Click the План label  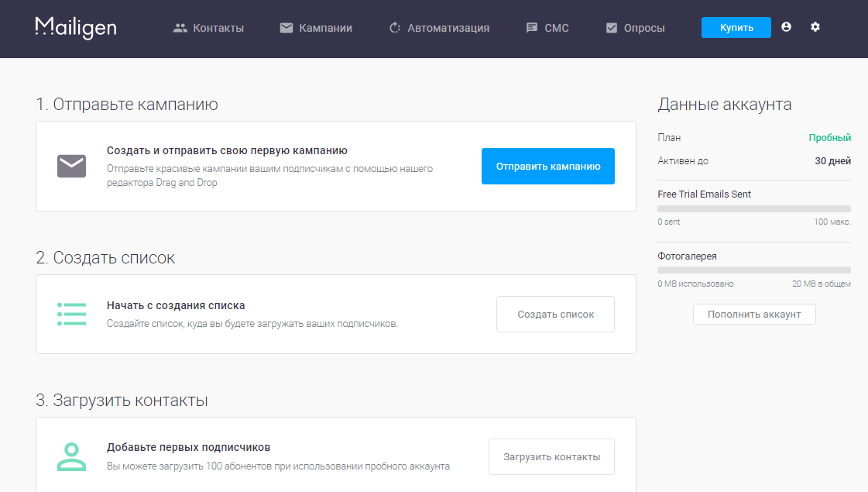point(669,137)
